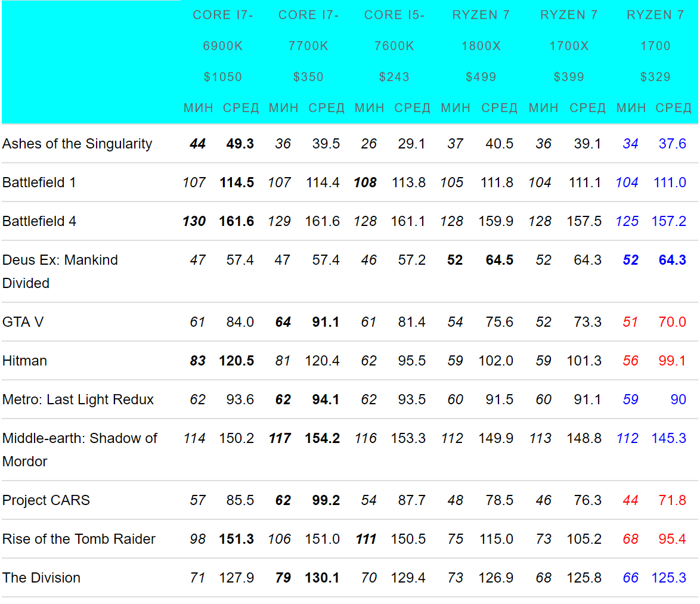Select the Ashes of the Singularity row label

coord(78,144)
